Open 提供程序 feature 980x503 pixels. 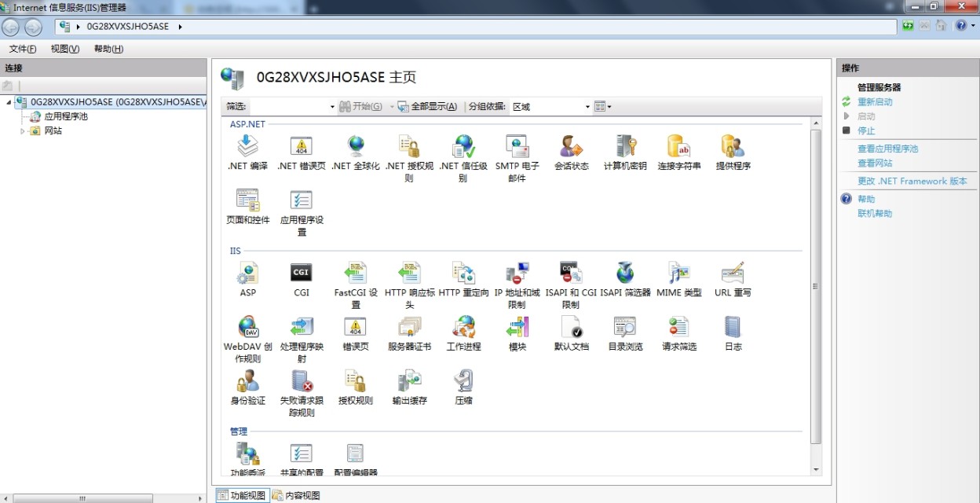point(733,152)
